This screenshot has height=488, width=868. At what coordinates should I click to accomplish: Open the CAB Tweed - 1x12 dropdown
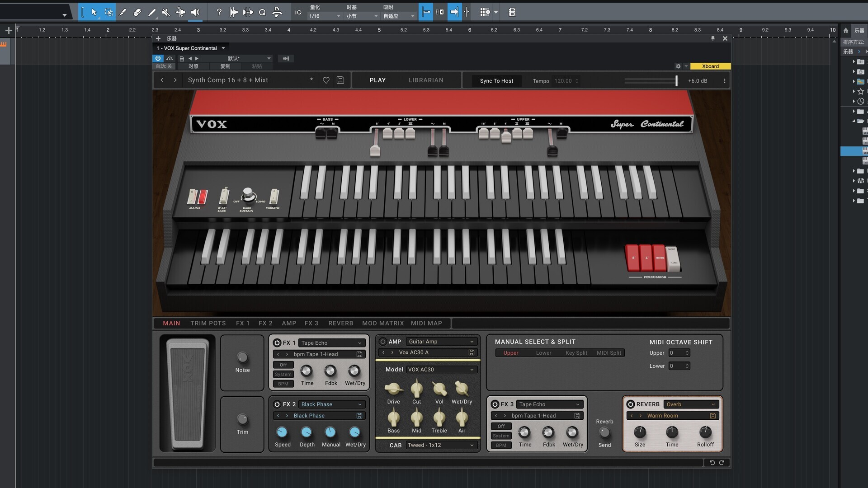point(441,445)
